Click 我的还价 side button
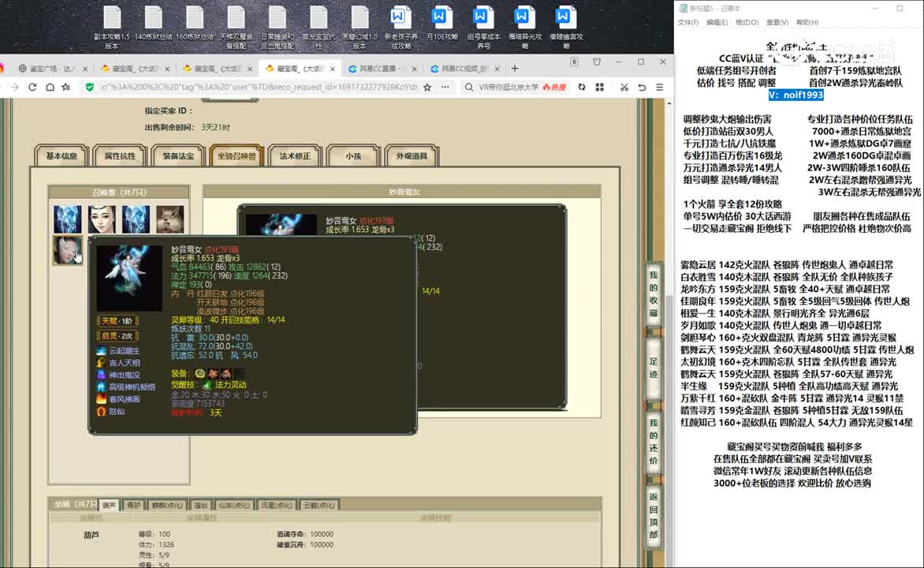Screen dimensions: 924x568 click(653, 442)
